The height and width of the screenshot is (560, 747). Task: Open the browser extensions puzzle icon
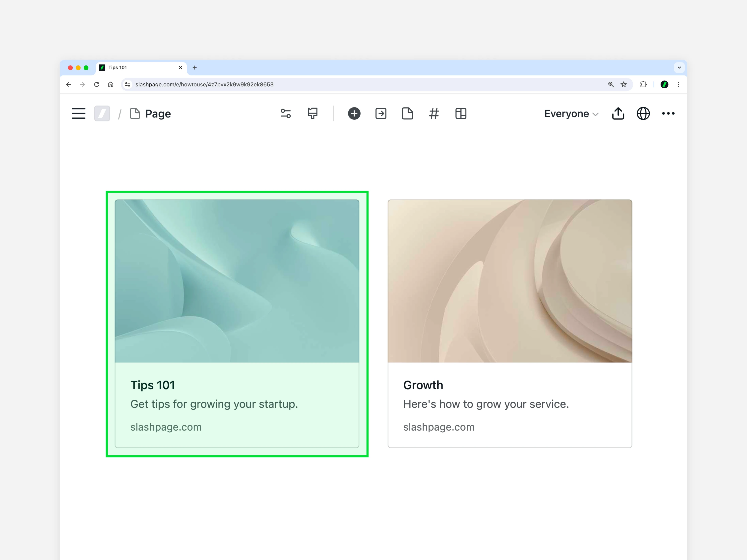click(644, 84)
